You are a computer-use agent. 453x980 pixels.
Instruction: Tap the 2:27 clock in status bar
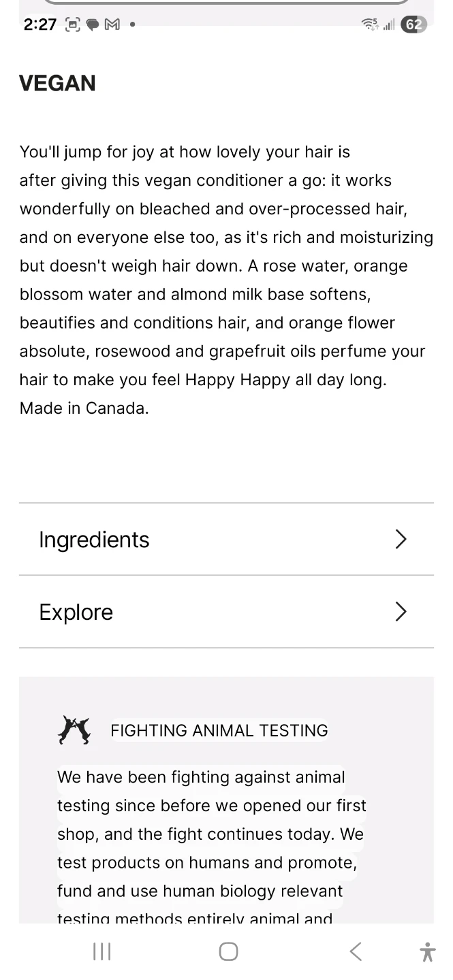tap(40, 25)
